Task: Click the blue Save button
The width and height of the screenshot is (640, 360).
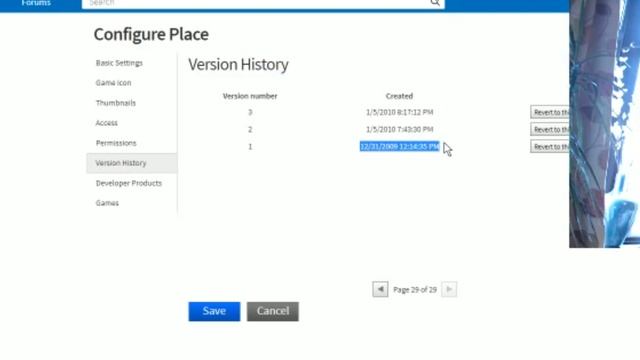Action: pos(214,311)
